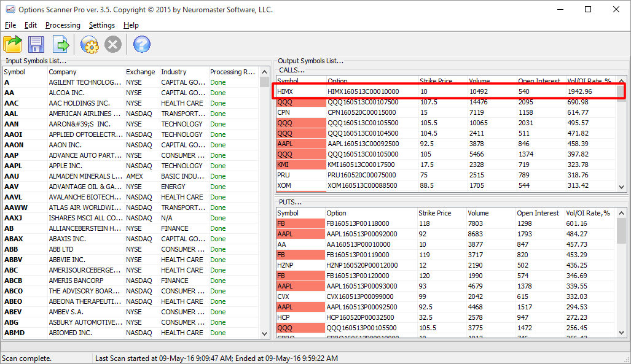Select option QQQ160513C00107500 in CALLS
The image size is (631, 364).
pyautogui.click(x=363, y=102)
